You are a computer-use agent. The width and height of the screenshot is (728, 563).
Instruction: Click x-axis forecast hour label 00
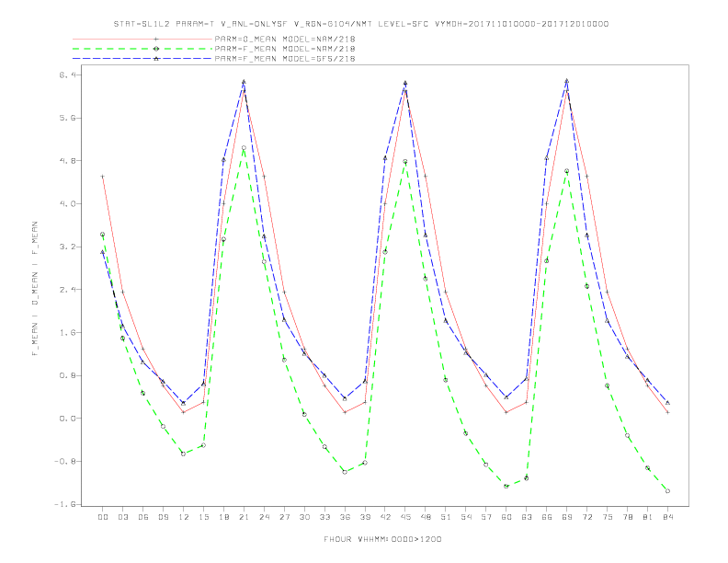coord(103,517)
